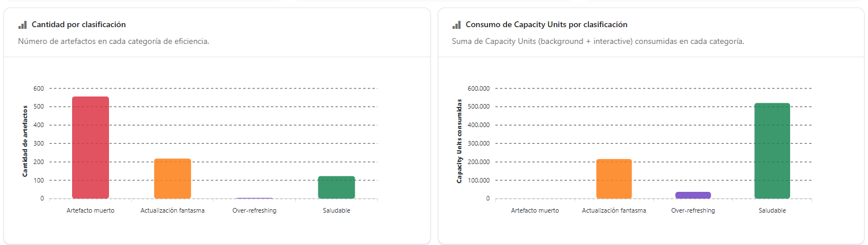The image size is (868, 245).
Task: Click the 500 tick label in Cantidad chart
Action: point(39,107)
